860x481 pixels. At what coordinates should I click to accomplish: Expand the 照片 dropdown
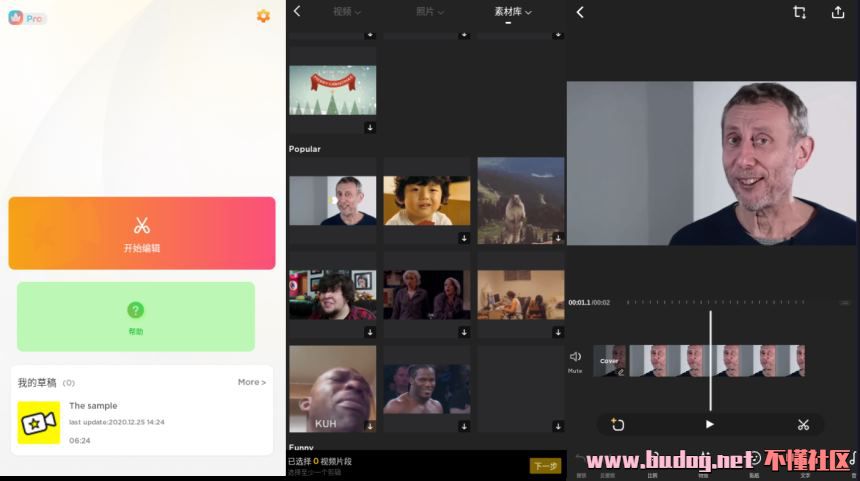[430, 12]
